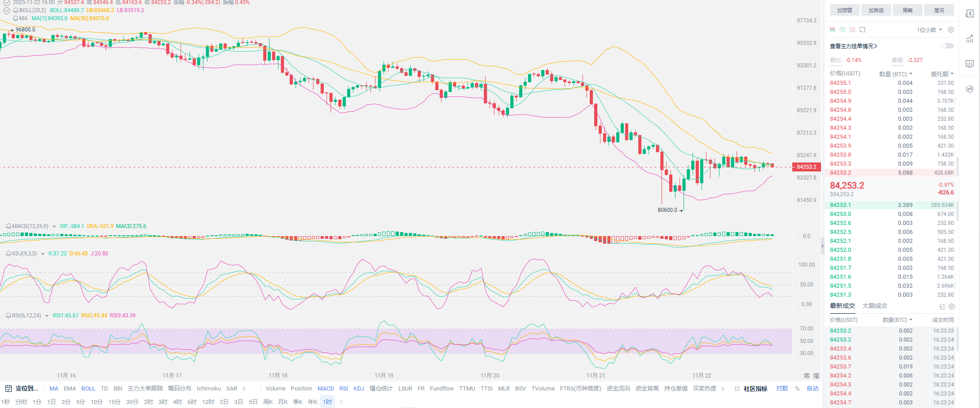Image resolution: width=980 pixels, height=408 pixels.
Task: Expand the KDJ(9,3,3) indicator dropdown arrow
Action: coord(43,254)
